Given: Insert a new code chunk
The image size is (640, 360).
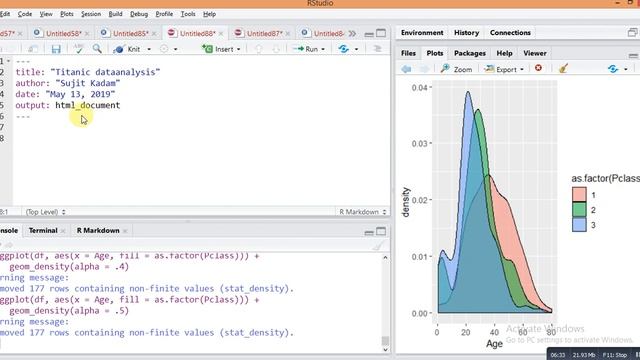Looking at the screenshot, I should point(221,49).
